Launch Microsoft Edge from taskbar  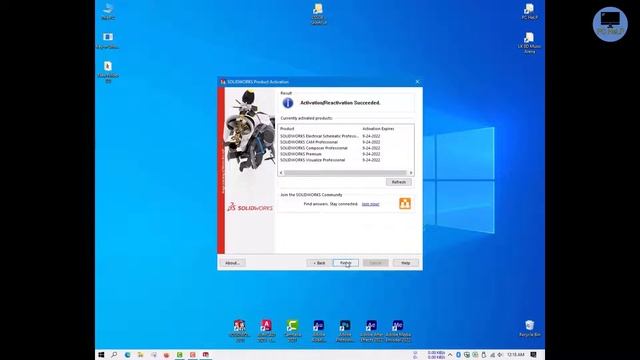127,355
